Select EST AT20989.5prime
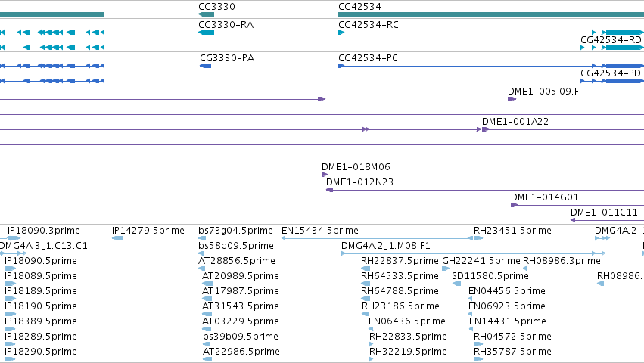The height and width of the screenshot is (363, 644). click(240, 276)
